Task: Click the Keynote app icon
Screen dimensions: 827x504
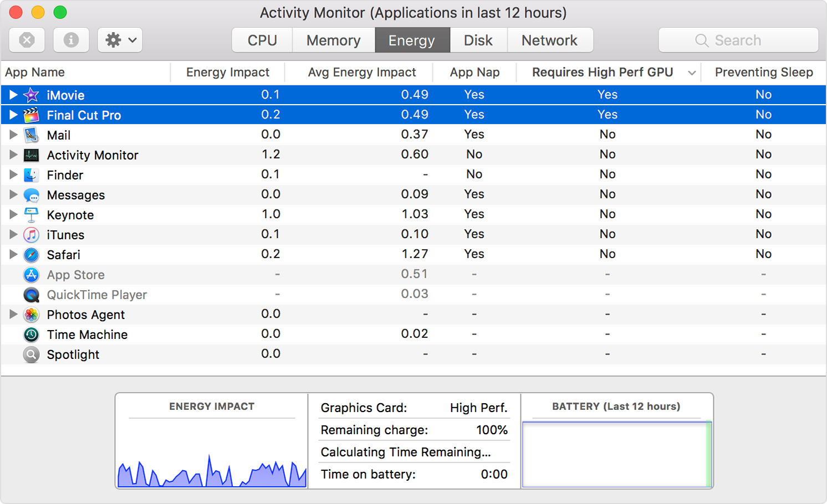Action: click(31, 214)
